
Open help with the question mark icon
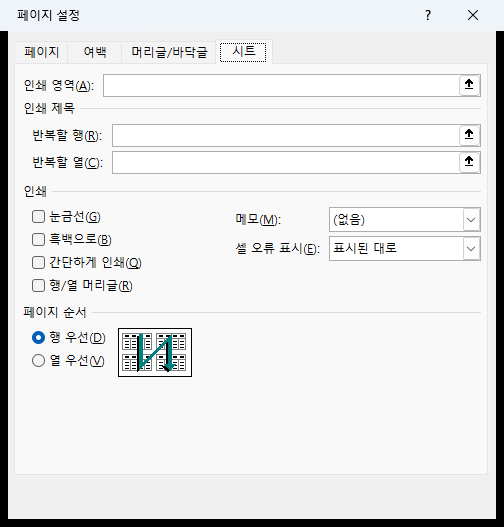coord(428,15)
